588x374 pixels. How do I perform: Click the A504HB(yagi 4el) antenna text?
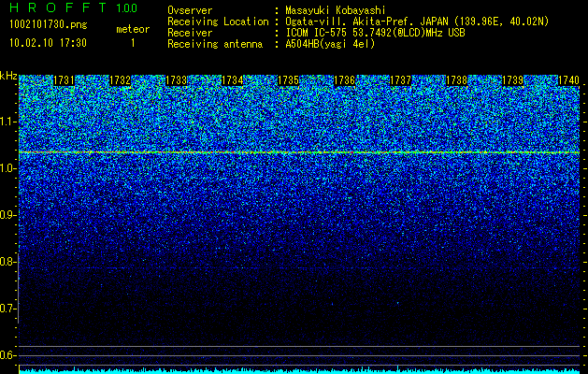click(330, 44)
